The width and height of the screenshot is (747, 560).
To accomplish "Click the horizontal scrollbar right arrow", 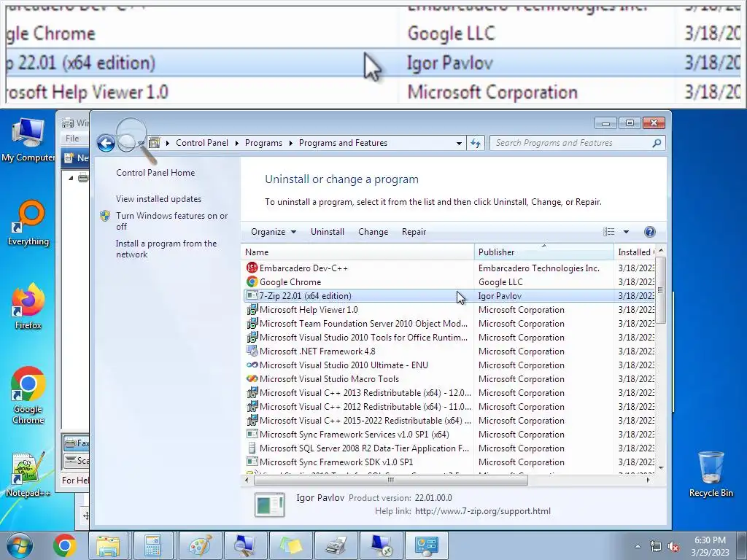I will pos(649,480).
